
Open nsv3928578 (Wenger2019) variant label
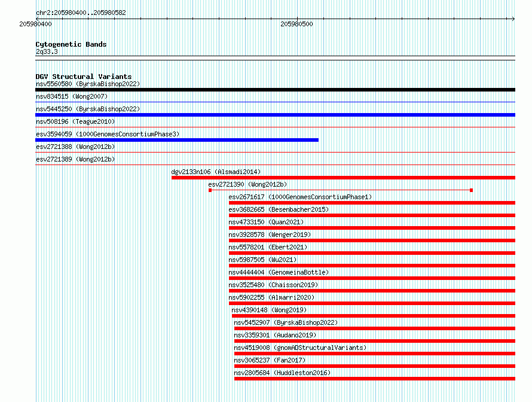pos(270,234)
